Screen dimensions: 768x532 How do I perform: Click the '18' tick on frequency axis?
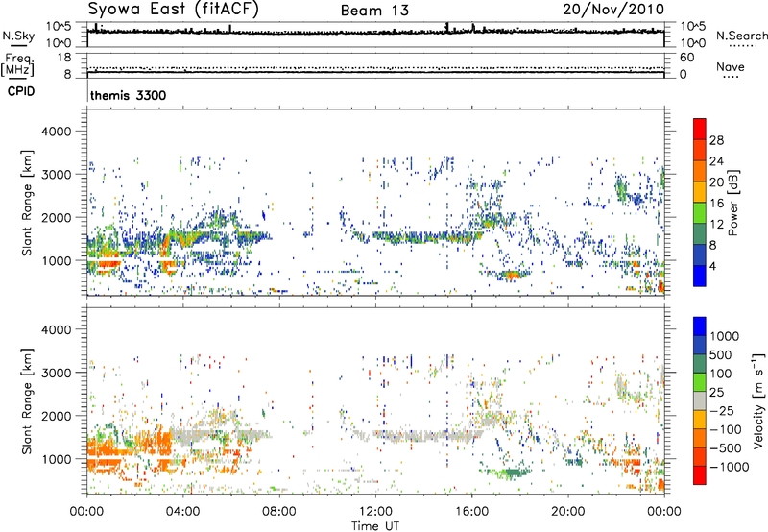tap(64, 58)
